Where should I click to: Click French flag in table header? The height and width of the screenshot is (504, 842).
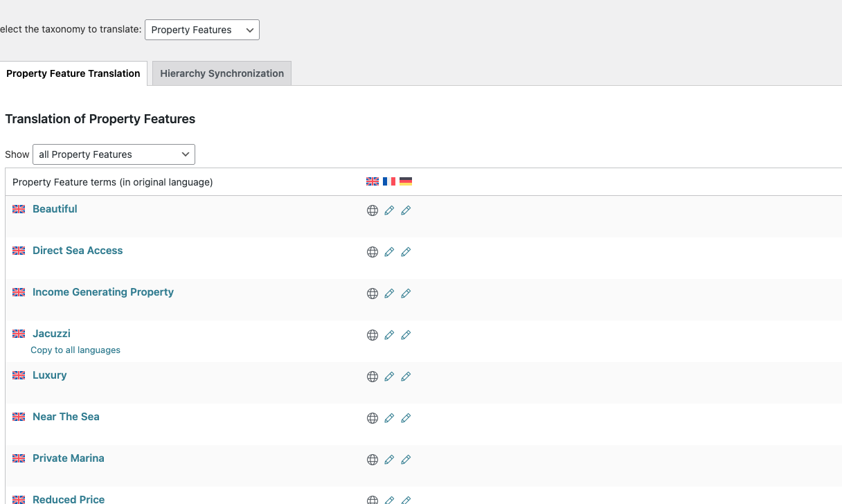pos(389,181)
